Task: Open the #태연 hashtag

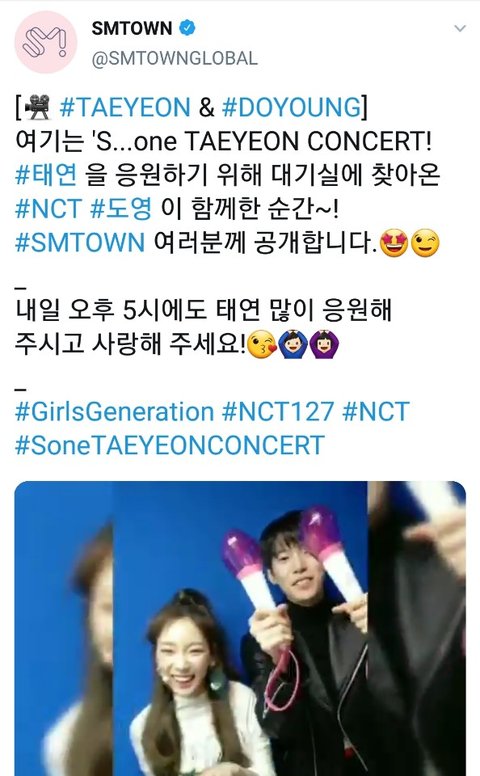Action: click(46, 175)
